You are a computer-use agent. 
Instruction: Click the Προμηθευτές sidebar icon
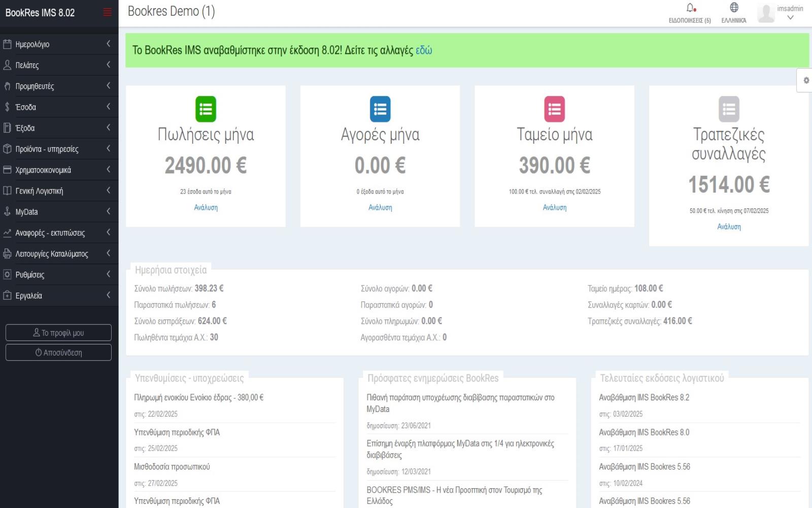[x=7, y=86]
